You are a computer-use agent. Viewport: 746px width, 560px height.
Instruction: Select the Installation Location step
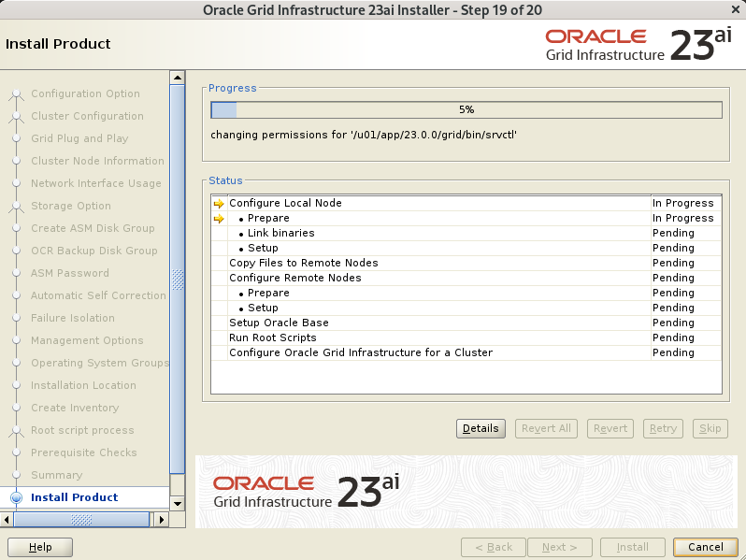click(x=84, y=385)
